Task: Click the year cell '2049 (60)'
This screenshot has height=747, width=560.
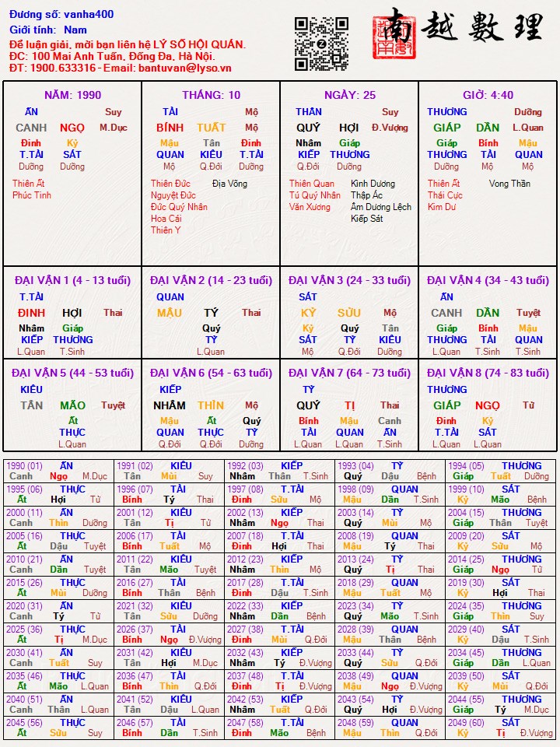Action: (x=500, y=728)
